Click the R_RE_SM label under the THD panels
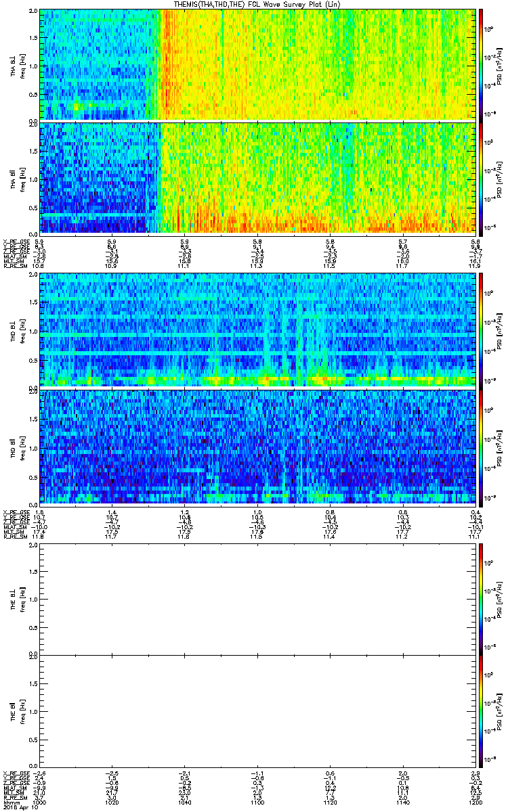 (x=15, y=537)
